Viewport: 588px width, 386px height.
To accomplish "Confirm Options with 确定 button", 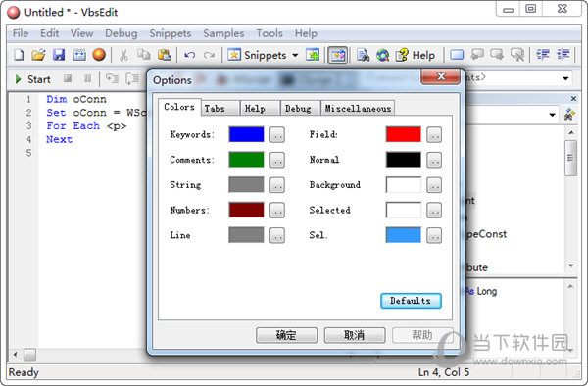I will click(286, 335).
